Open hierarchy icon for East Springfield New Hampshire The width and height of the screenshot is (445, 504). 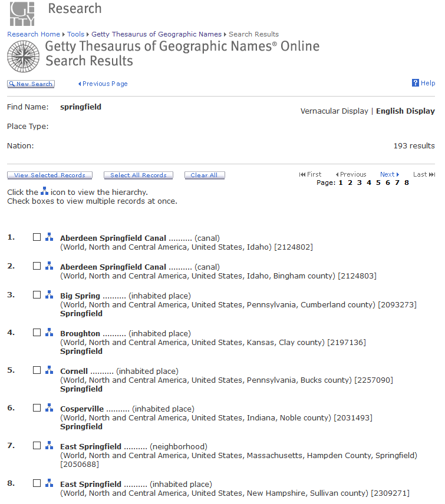pos(50,483)
